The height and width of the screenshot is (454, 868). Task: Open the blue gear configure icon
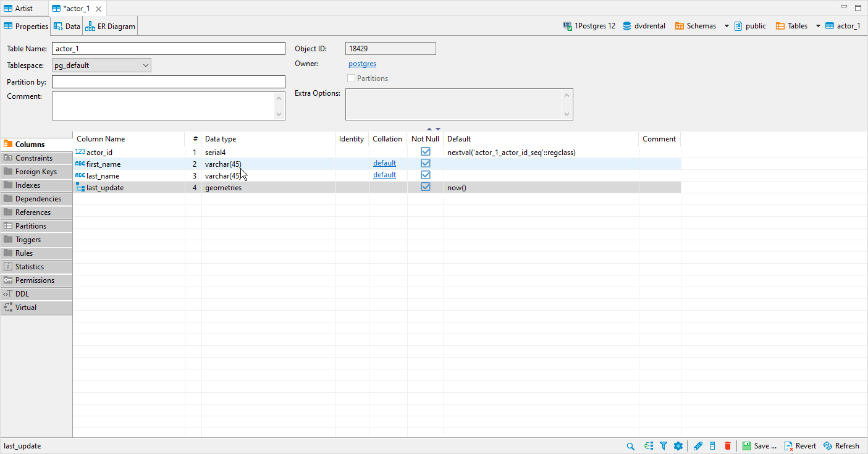tap(678, 446)
